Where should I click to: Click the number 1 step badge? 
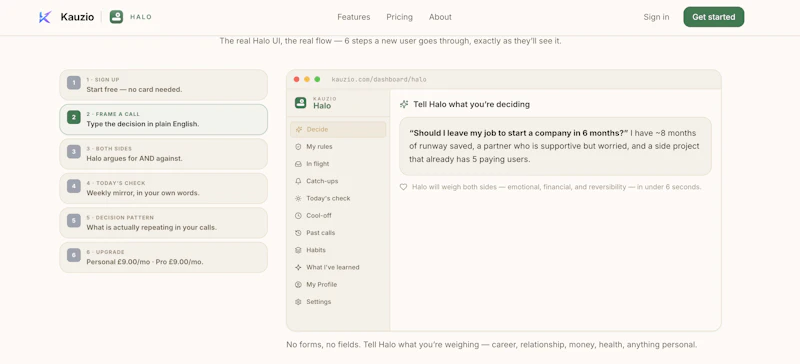[74, 83]
